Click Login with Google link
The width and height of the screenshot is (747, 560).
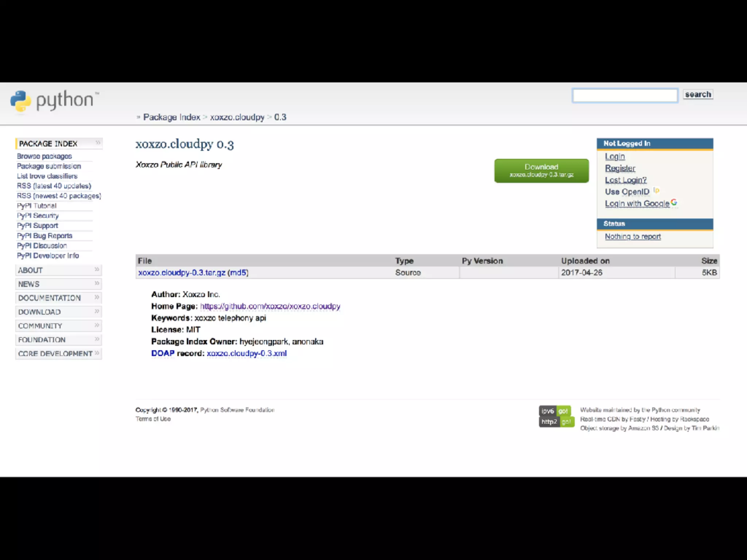(637, 203)
